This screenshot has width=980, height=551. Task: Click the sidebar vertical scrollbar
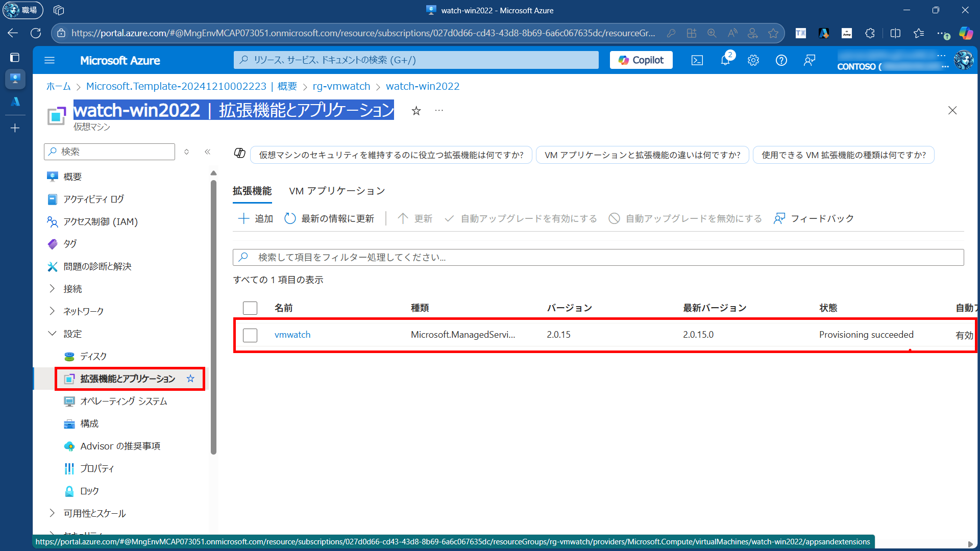213,316
